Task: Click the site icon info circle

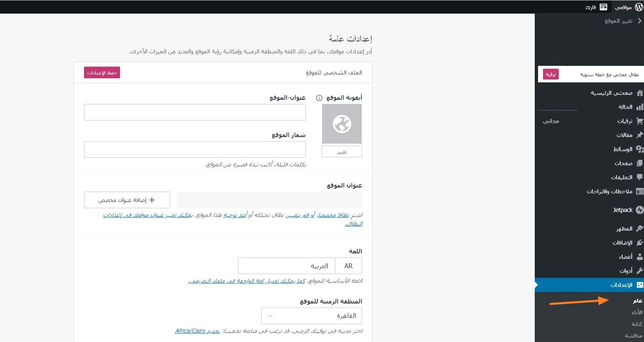Action: click(x=319, y=98)
